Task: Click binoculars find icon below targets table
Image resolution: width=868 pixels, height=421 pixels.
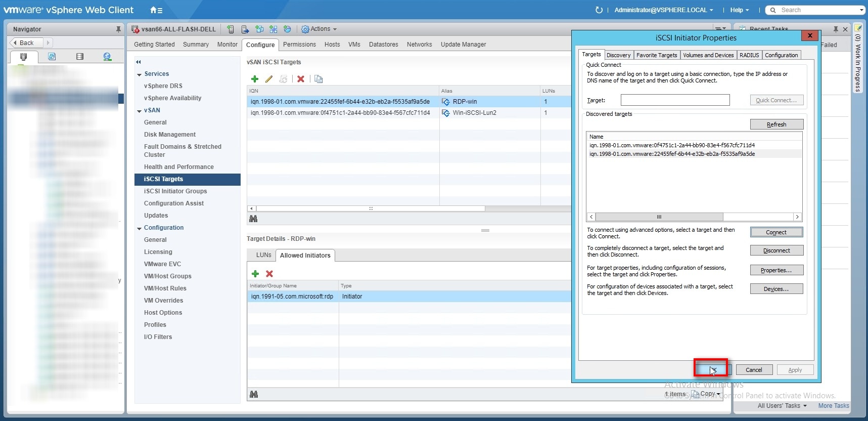Action: pyautogui.click(x=253, y=219)
